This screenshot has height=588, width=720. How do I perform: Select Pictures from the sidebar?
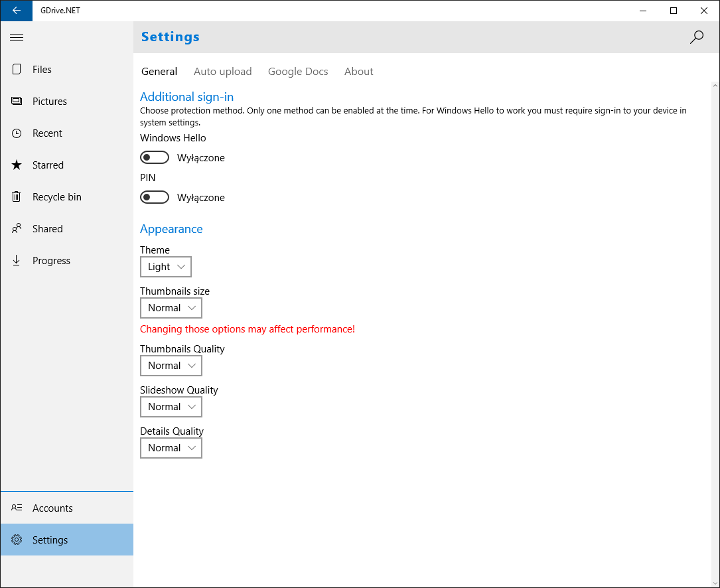(x=50, y=101)
